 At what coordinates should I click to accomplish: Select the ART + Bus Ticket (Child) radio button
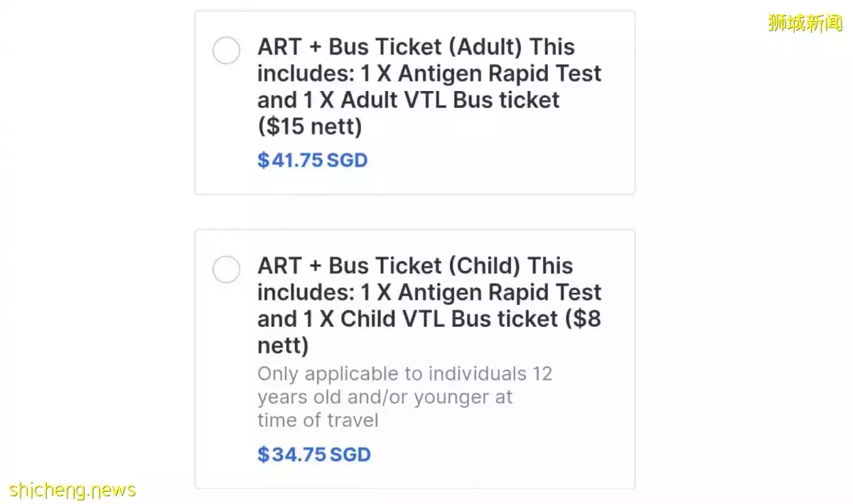click(x=227, y=269)
